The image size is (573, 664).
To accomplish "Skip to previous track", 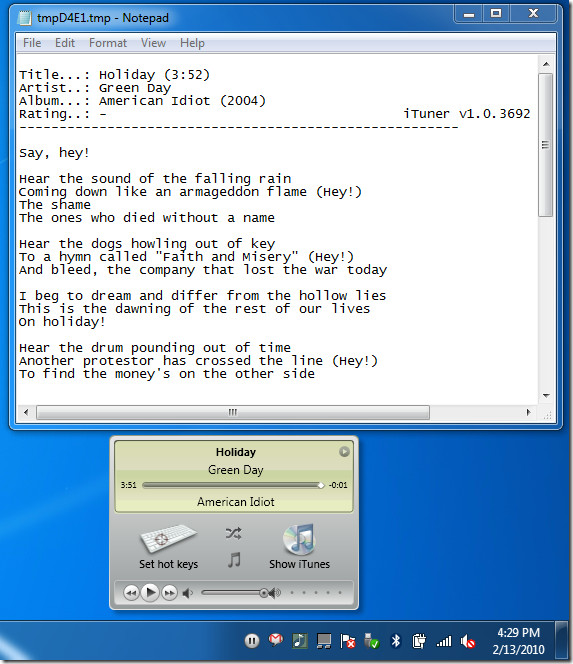I will coord(131,593).
